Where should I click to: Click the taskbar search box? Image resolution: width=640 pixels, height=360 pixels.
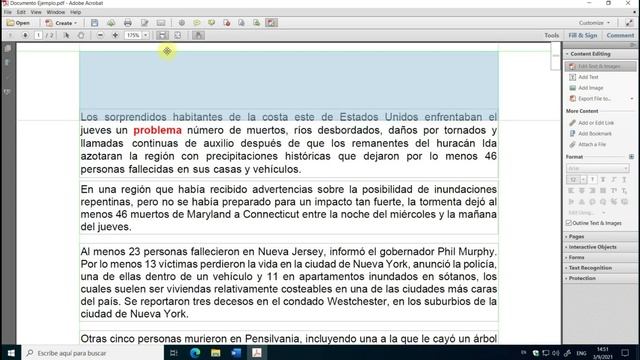pos(93,353)
